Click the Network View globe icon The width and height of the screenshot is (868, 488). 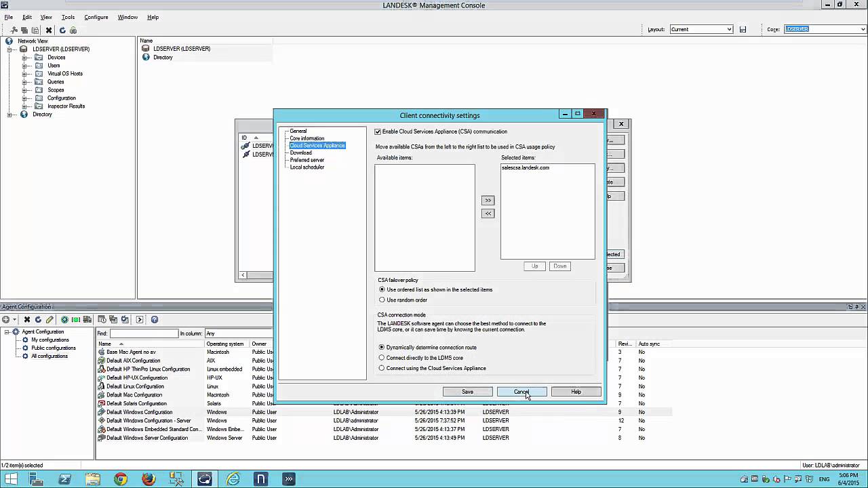pos(9,41)
